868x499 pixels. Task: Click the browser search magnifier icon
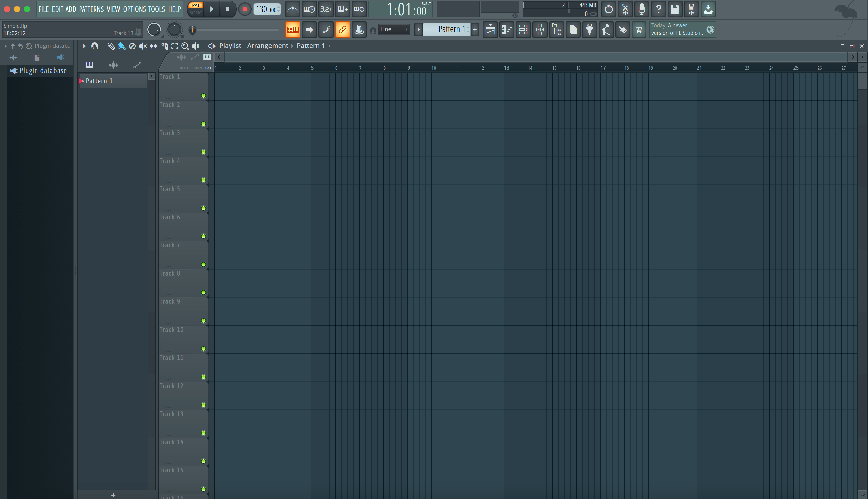coord(29,46)
